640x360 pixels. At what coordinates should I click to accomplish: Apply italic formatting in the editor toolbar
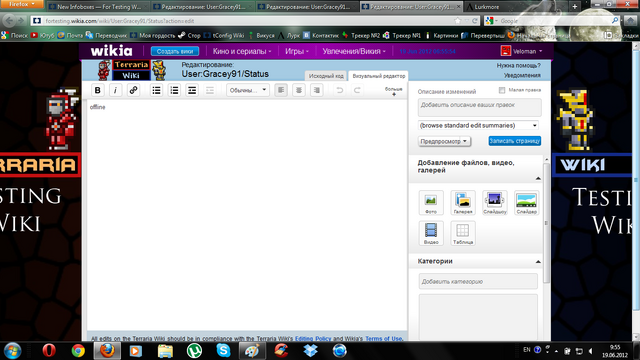pos(116,90)
